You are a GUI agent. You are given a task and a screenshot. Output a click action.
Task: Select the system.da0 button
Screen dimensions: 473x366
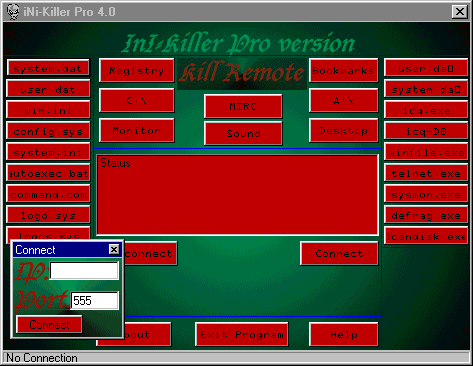(x=426, y=89)
